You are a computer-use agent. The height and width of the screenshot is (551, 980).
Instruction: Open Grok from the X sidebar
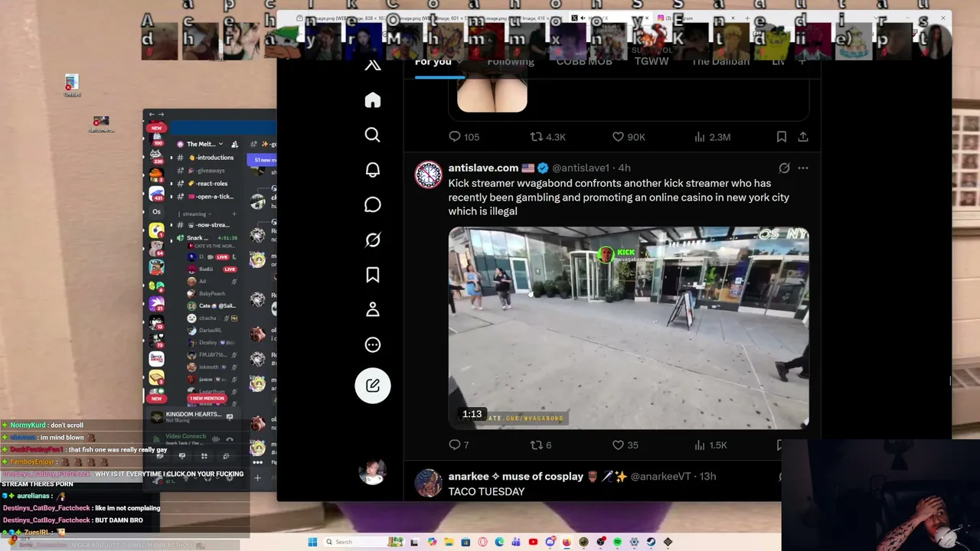click(372, 240)
